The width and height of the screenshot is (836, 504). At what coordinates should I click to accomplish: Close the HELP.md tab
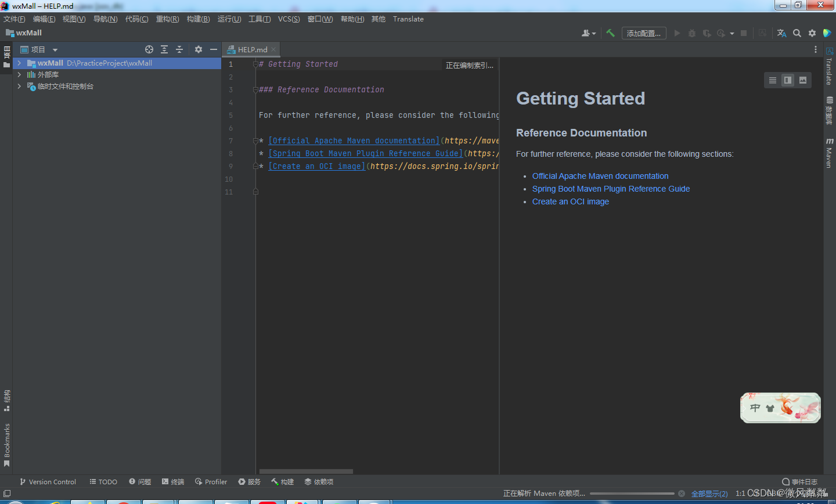[x=273, y=49]
